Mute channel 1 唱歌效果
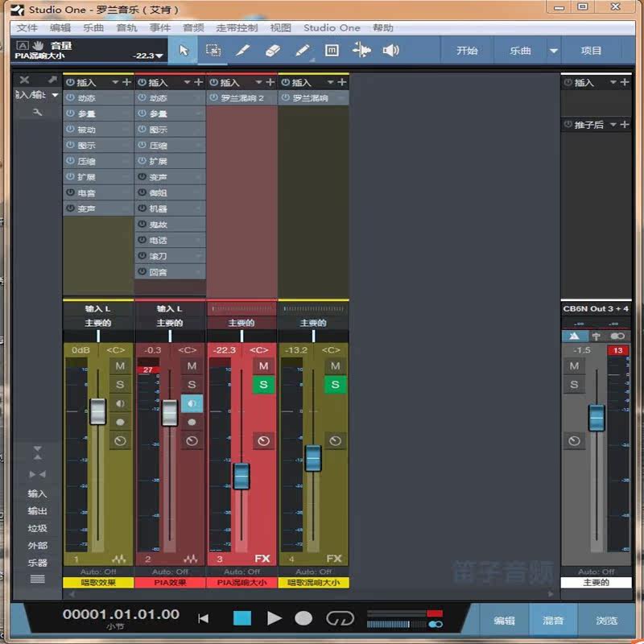The height and width of the screenshot is (644, 644). (x=120, y=366)
